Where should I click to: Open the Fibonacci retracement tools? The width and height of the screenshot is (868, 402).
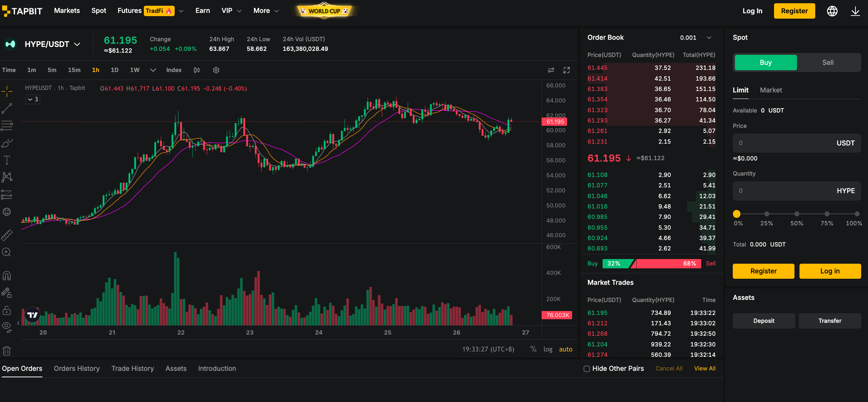(x=7, y=125)
